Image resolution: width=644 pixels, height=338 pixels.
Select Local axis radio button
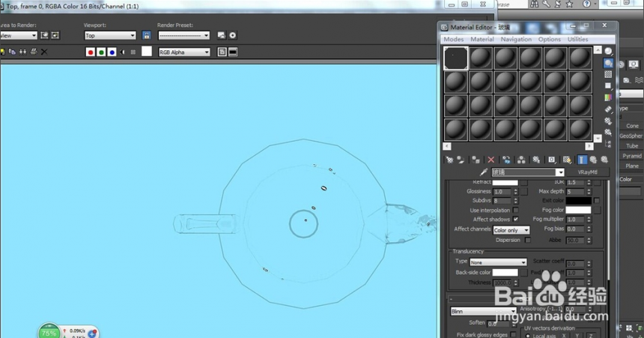[528, 336]
